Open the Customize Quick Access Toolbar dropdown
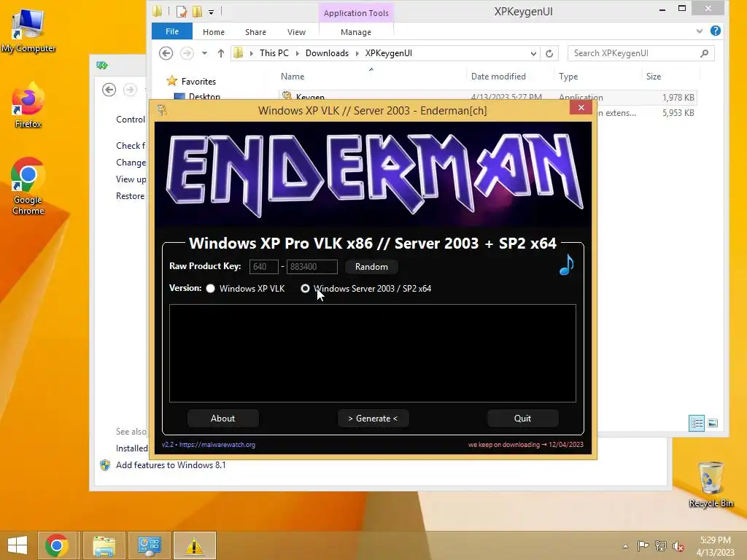Screen dimensions: 747x560 click(211, 12)
